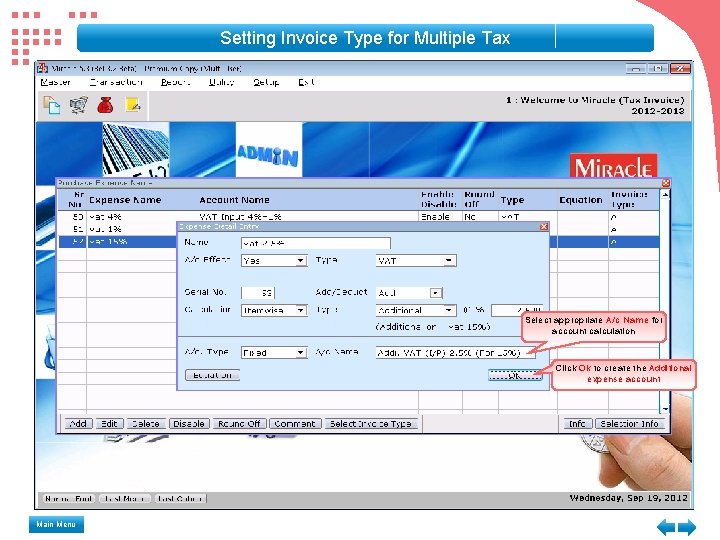Viewport: 720px width, 540px height.
Task: Click the Round Off button
Action: 239,423
